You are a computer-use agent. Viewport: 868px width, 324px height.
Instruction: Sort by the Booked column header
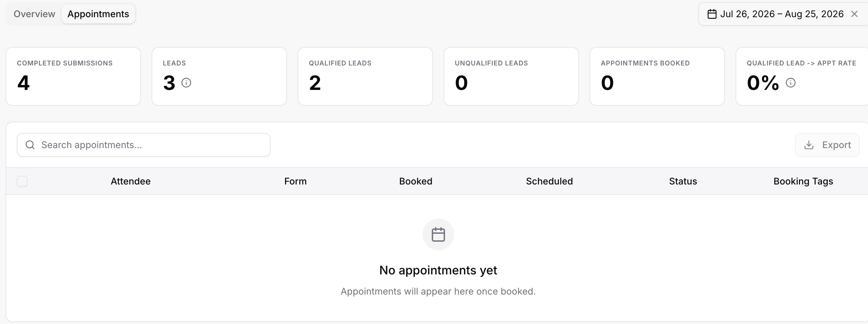point(416,182)
